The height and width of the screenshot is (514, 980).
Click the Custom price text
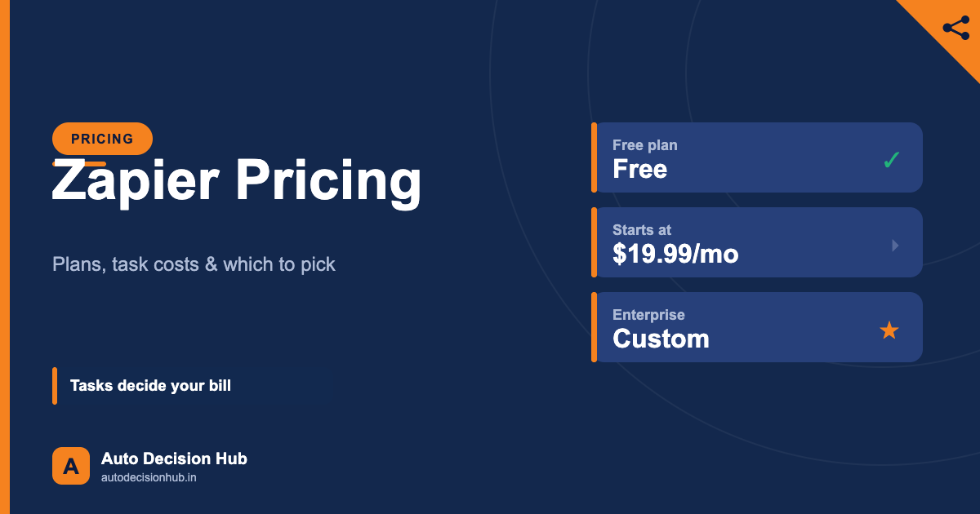click(661, 339)
